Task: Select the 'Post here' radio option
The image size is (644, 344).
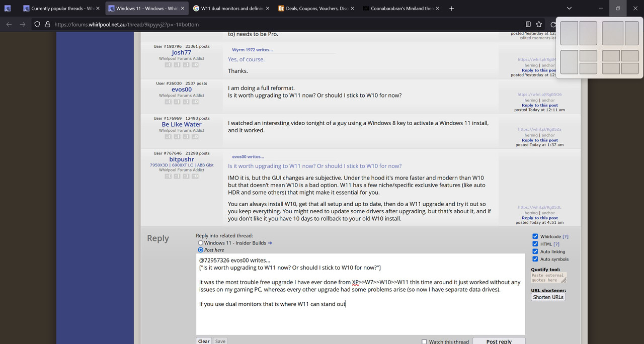Action: pyautogui.click(x=201, y=250)
